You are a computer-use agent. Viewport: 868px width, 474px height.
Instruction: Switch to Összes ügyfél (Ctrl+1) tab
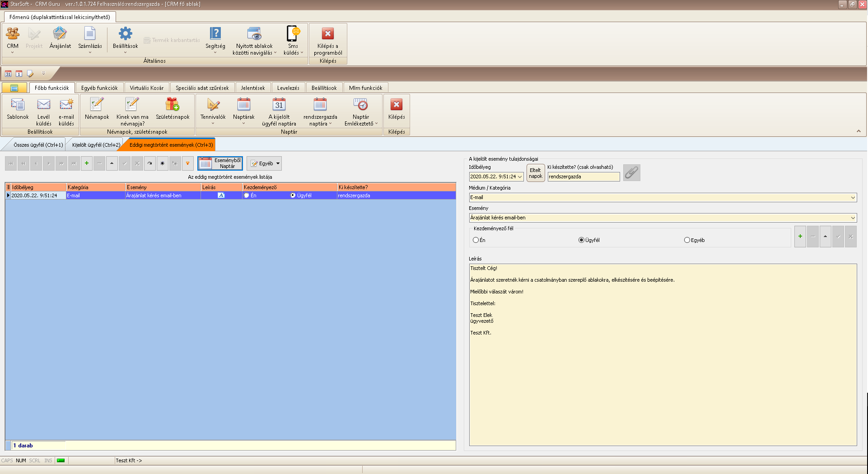(38, 145)
